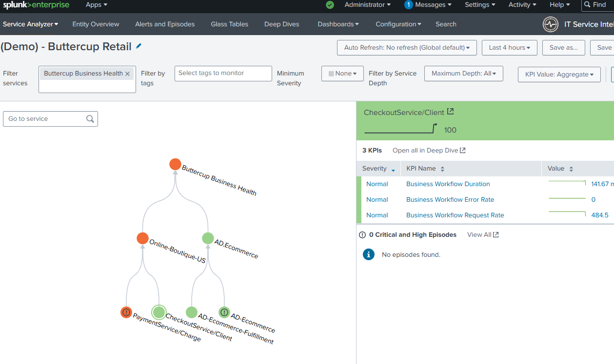Click the Save as... button

[563, 48]
